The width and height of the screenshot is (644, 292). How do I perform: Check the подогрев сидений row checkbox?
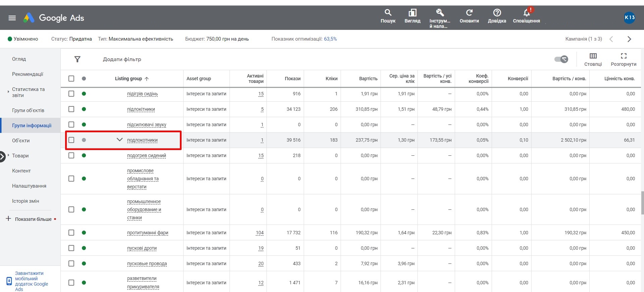point(71,155)
